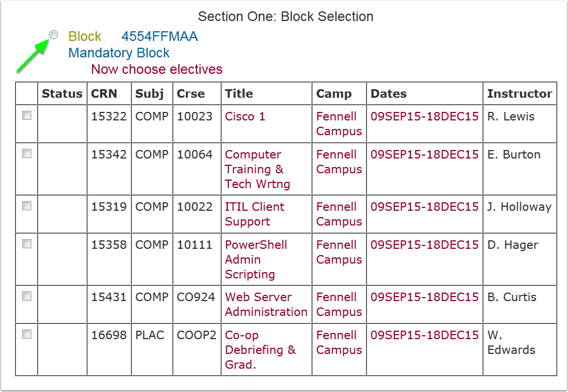Check the Web Server Administration checkbox

[x=27, y=296]
